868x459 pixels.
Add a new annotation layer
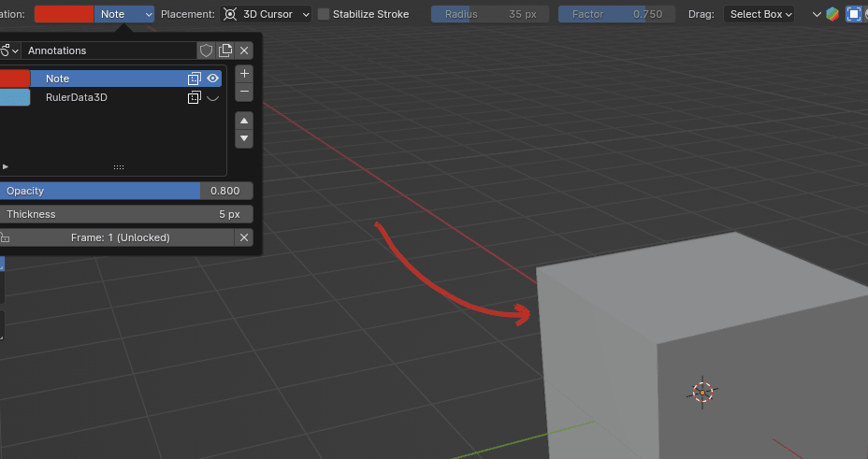point(244,73)
